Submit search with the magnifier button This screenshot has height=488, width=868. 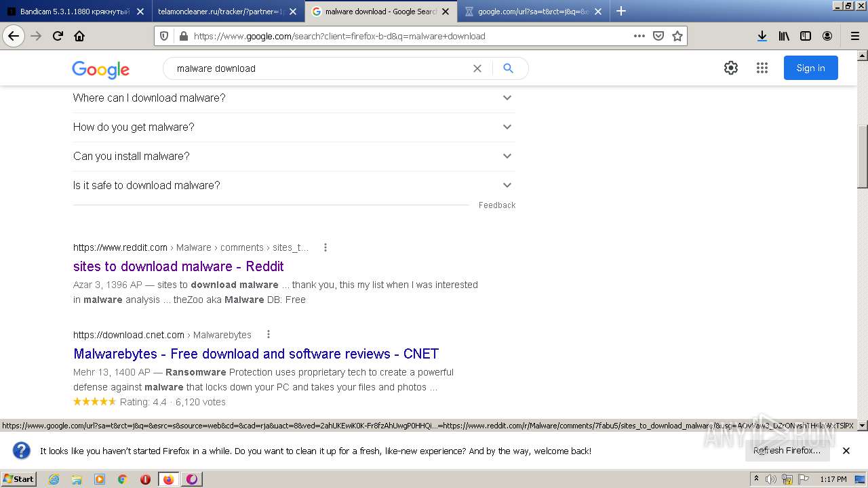(509, 68)
